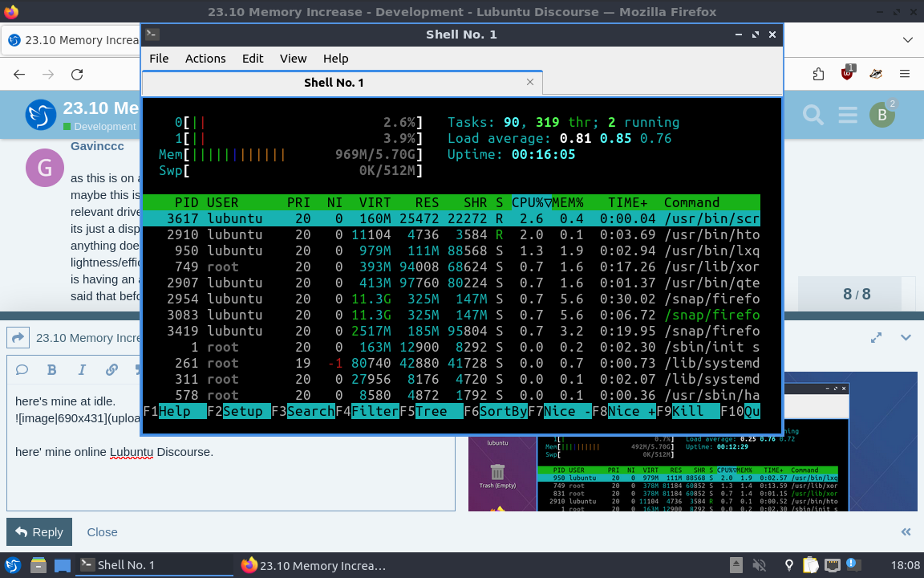924x578 pixels.
Task: Open the View menu in Shell window
Action: pos(293,59)
